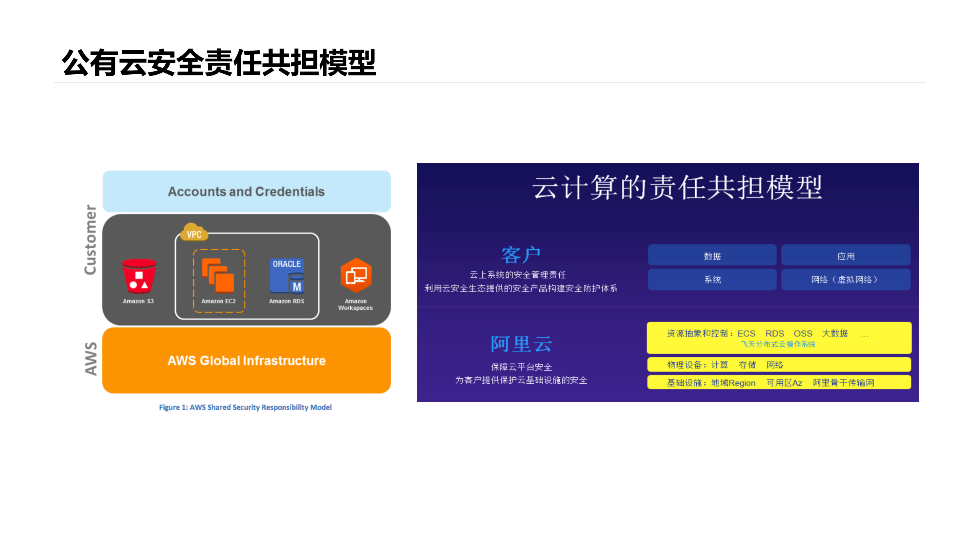The image size is (980, 551).
Task: Click the orange EC2 instance squares
Action: pyautogui.click(x=219, y=276)
